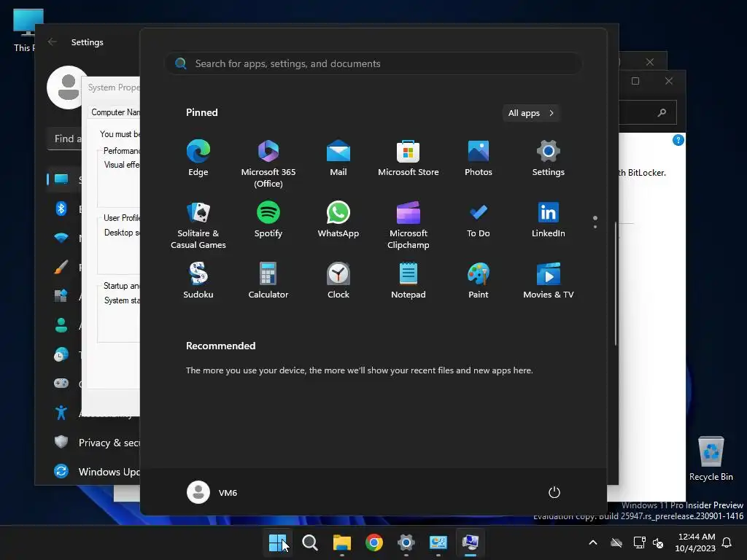Click the search magnifier in background window
Screen dimensions: 747x560
click(662, 112)
